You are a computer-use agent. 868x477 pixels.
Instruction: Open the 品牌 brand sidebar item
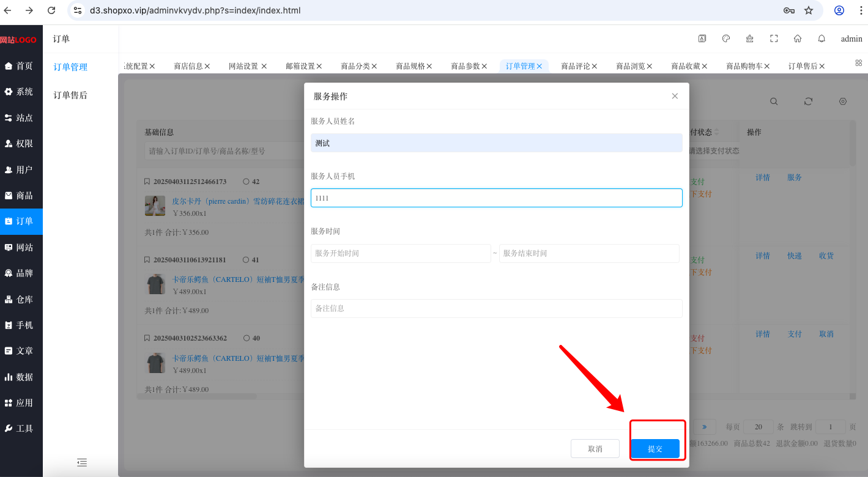click(x=21, y=273)
